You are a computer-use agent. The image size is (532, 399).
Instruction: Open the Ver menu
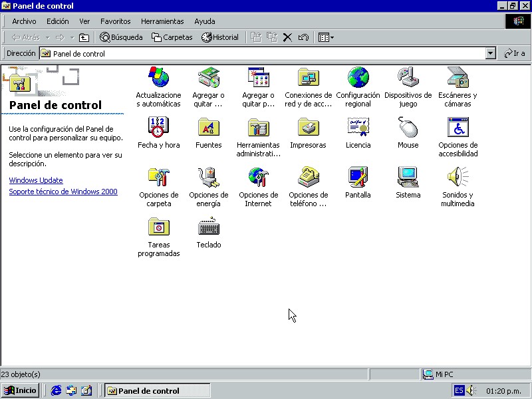(84, 21)
